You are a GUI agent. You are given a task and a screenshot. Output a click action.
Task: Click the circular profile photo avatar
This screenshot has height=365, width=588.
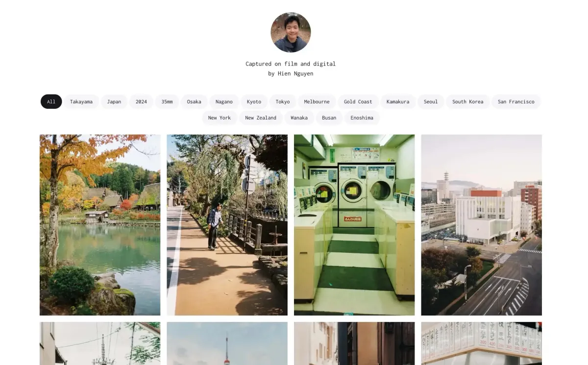[x=291, y=32]
